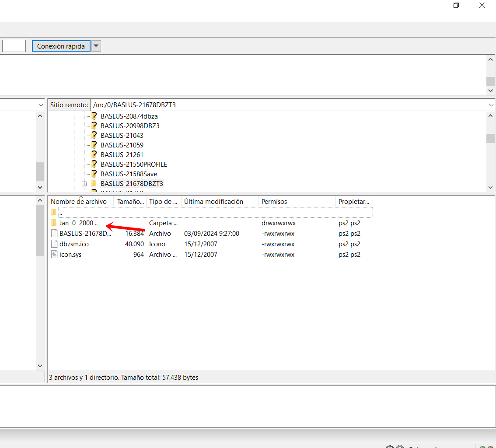Expand the BASLUS-21678DBZT3 tree node
The width and height of the screenshot is (496, 448).
coord(84,184)
